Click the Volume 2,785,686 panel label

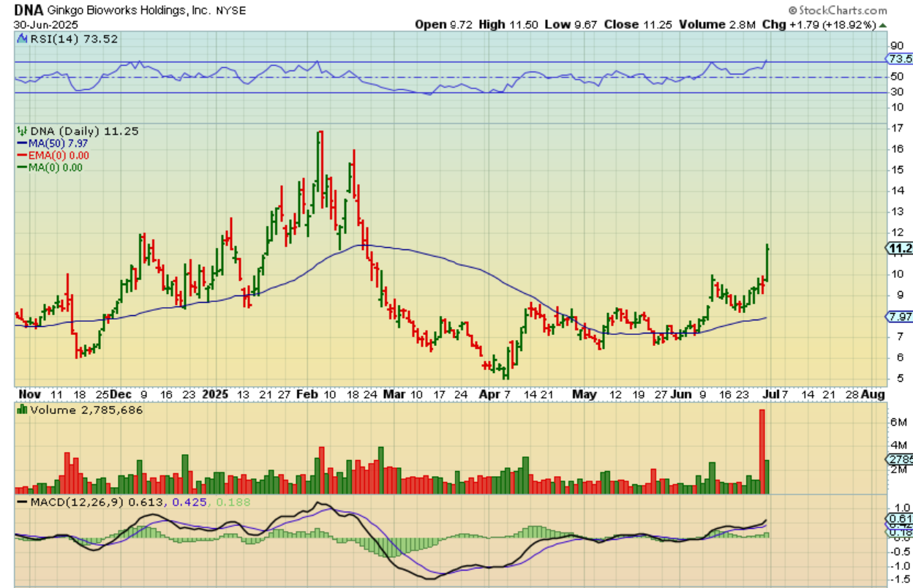tap(86, 410)
